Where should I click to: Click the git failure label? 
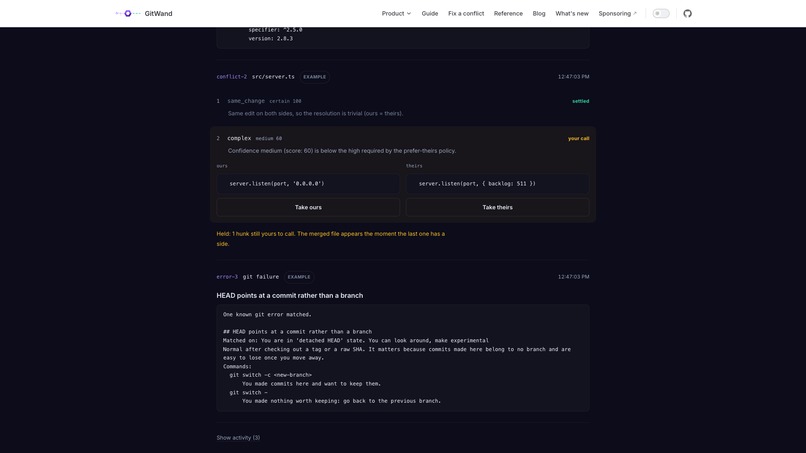click(261, 277)
